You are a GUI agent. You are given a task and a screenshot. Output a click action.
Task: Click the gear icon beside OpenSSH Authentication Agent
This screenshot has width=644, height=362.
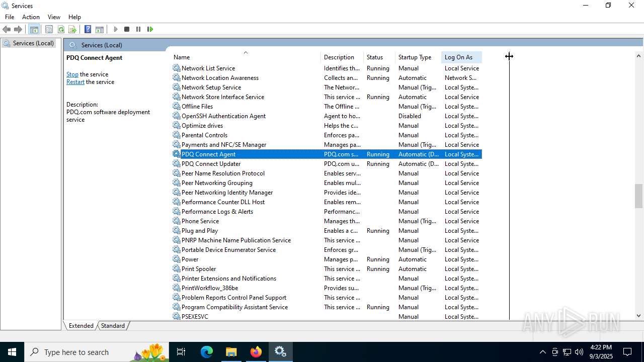click(x=176, y=116)
